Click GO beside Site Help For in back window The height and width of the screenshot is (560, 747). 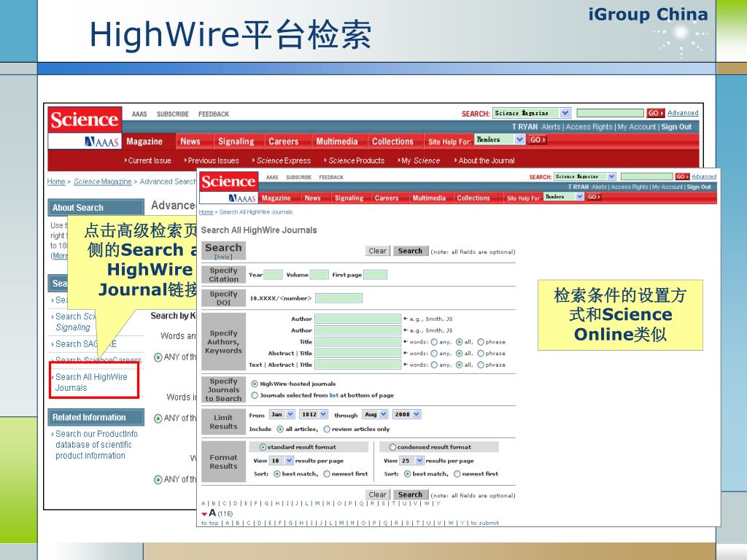click(538, 139)
